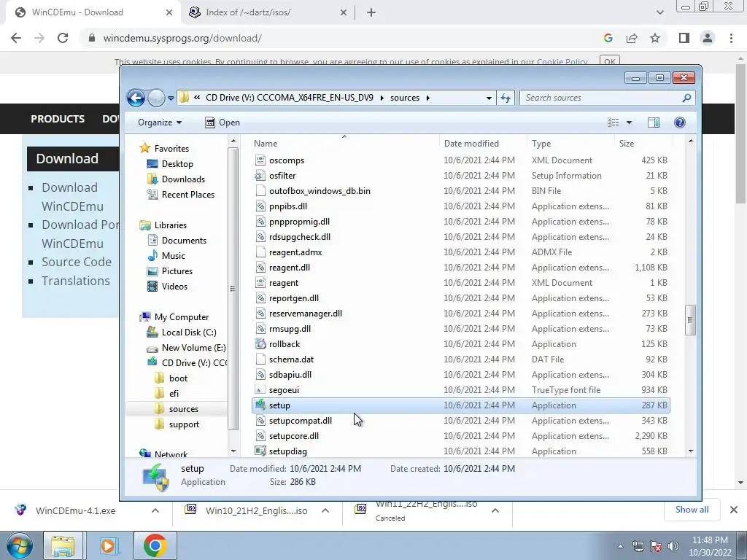747x560 pixels.
Task: Open Pictures library
Action: click(x=177, y=271)
